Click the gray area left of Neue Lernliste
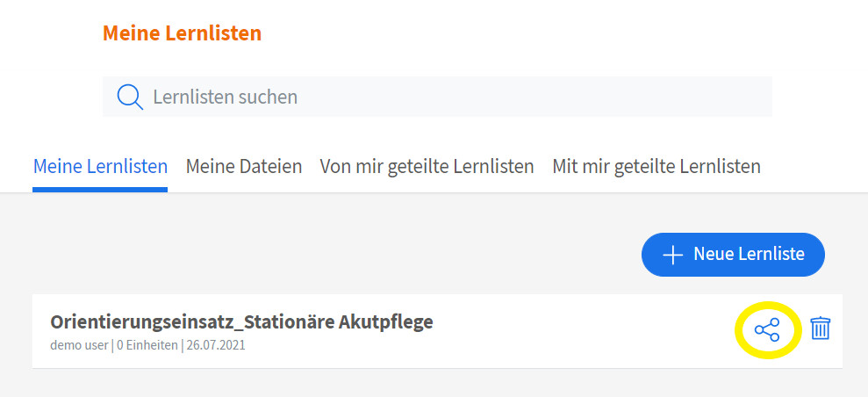868x397 pixels. [x=351, y=255]
